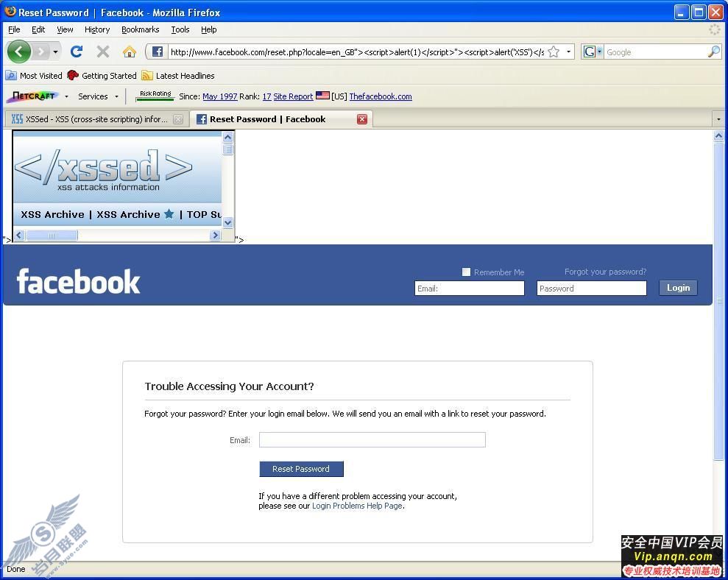Click the blue star icon in the xssed frame

pos(169,213)
